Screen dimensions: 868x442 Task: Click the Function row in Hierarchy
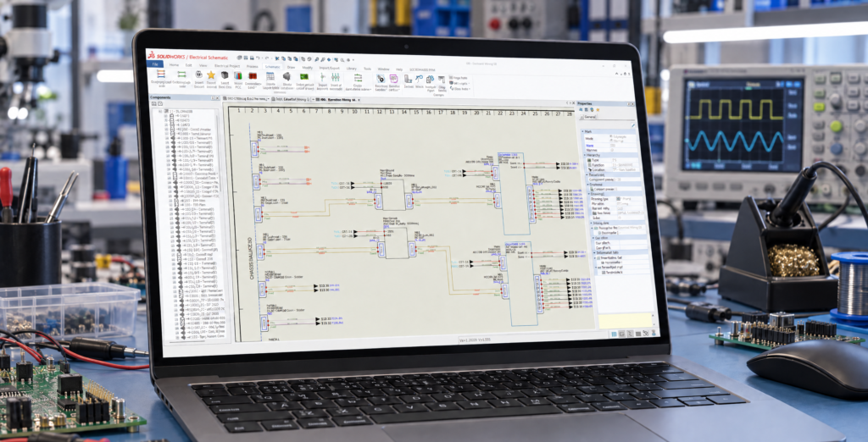click(613, 165)
